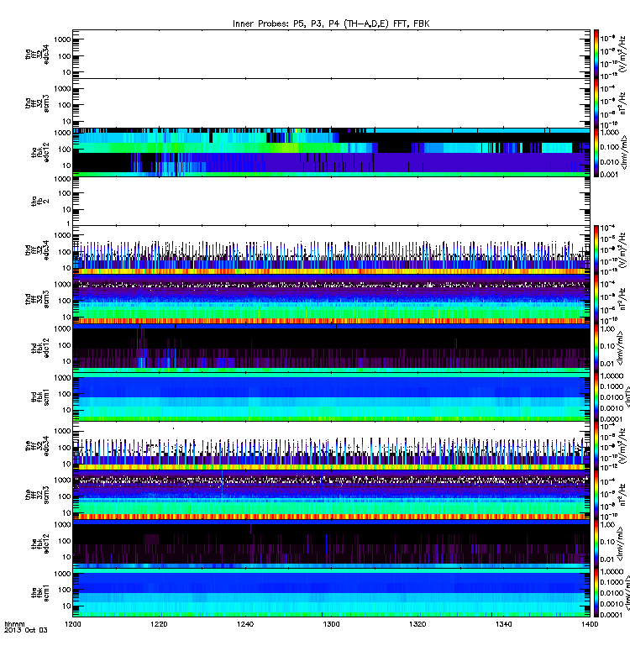Click inside the thd fbk scm1 spectrogram
630x672 pixels.
pos(331,396)
